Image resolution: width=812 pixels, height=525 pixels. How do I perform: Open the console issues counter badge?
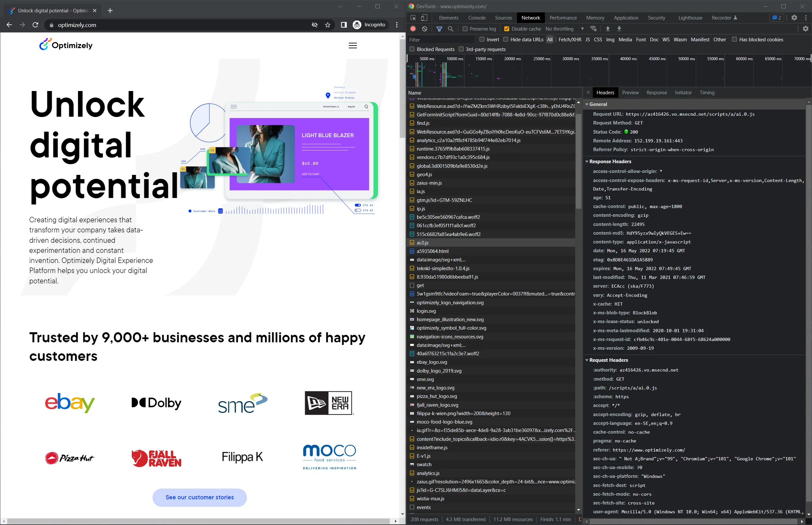(777, 18)
